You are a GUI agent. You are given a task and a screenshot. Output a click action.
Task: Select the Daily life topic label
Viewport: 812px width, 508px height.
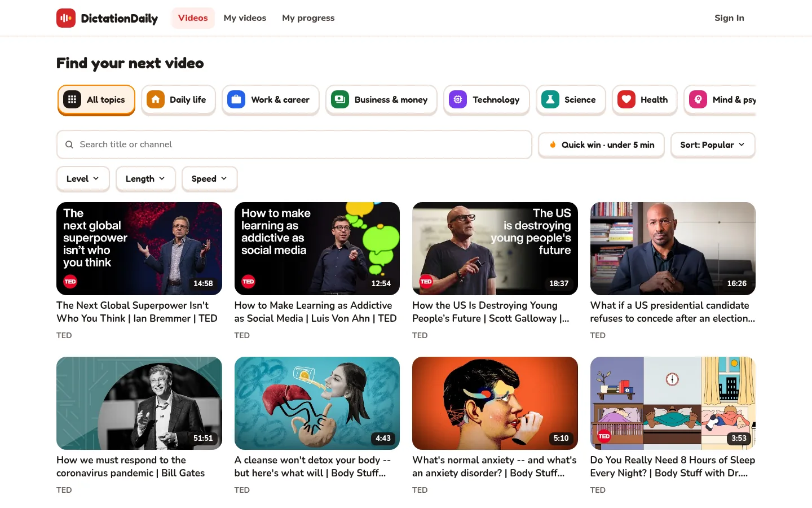click(x=188, y=99)
